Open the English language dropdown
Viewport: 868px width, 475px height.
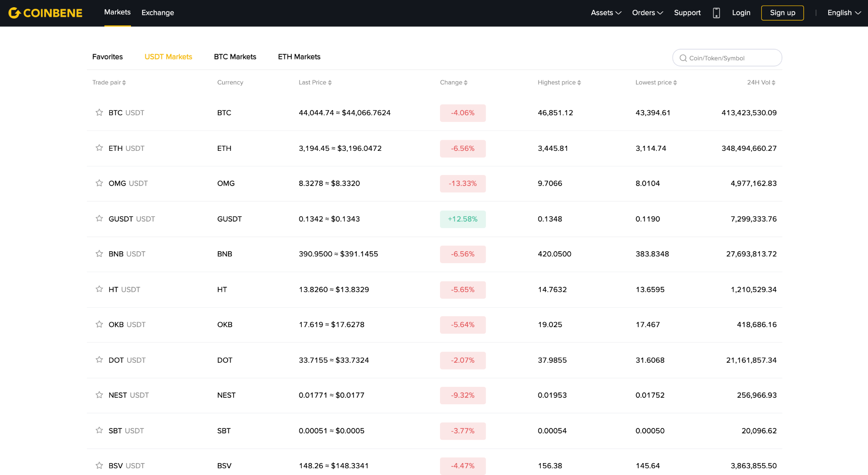pos(844,13)
